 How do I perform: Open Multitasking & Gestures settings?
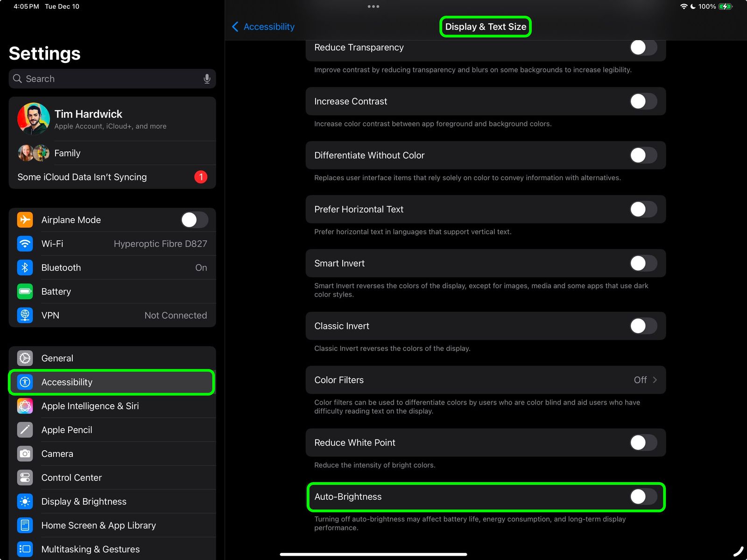click(x=90, y=549)
